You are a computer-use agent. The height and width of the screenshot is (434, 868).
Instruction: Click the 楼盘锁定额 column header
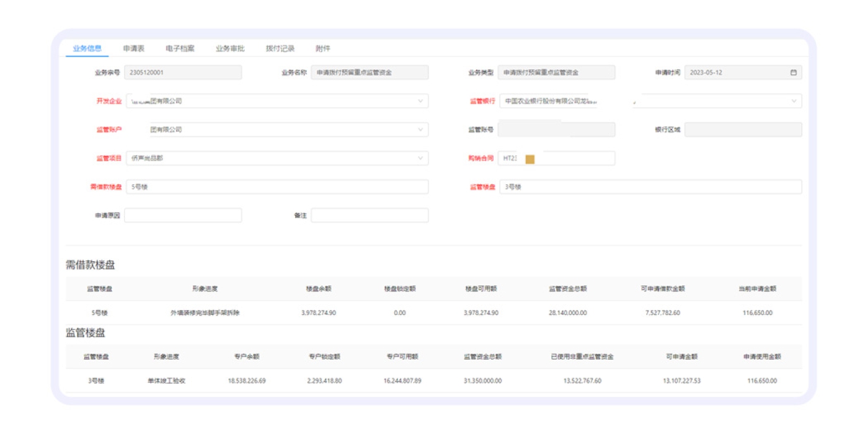click(x=400, y=289)
